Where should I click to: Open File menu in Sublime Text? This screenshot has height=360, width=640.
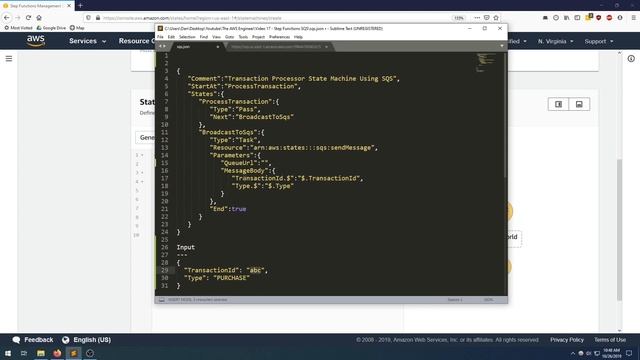tap(160, 37)
